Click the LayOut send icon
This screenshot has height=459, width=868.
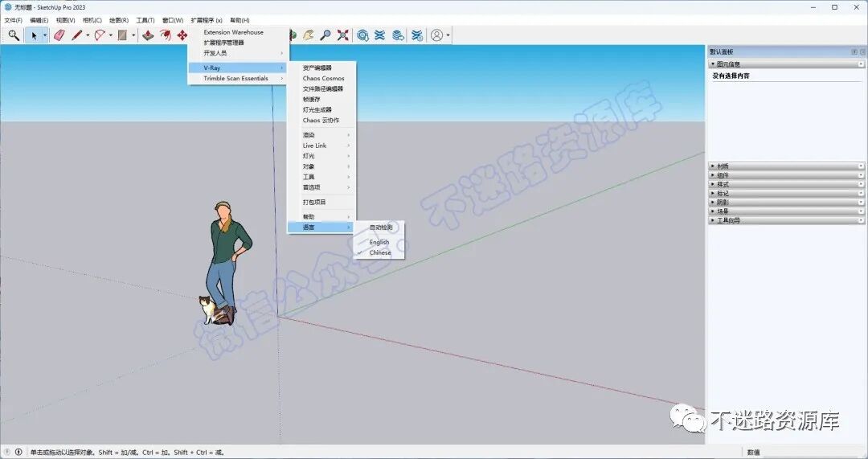point(398,35)
